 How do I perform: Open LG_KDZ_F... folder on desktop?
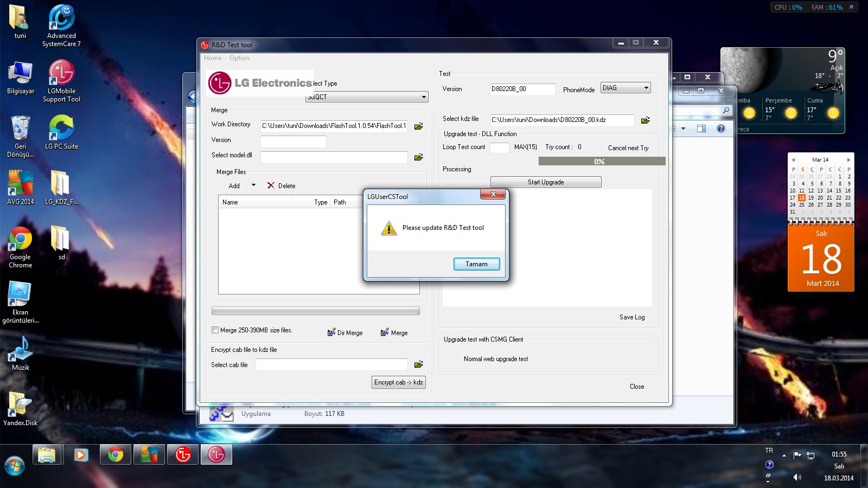(x=61, y=187)
